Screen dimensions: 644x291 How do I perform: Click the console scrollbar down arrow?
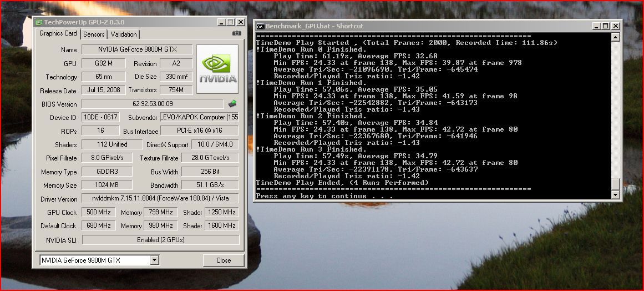[x=615, y=194]
